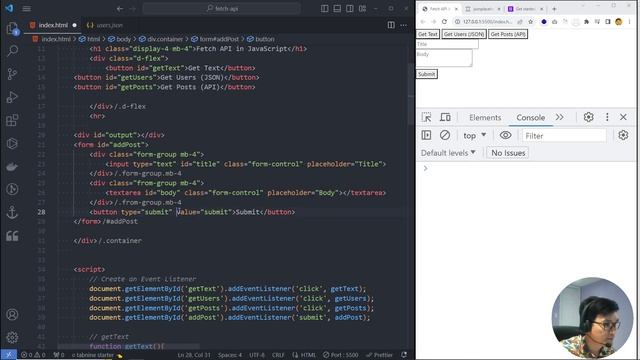640x360 pixels.
Task: Click the Title input field on page
Action: click(x=447, y=44)
